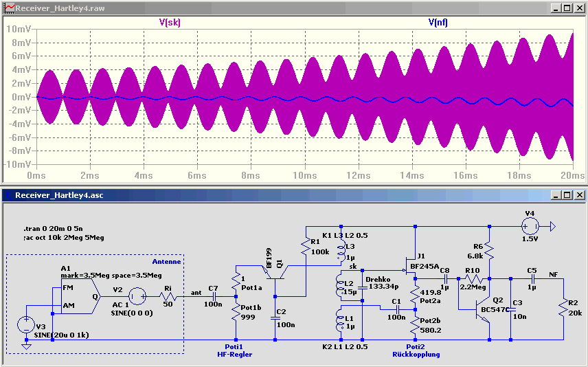Click the V(nf) trace label

click(438, 22)
